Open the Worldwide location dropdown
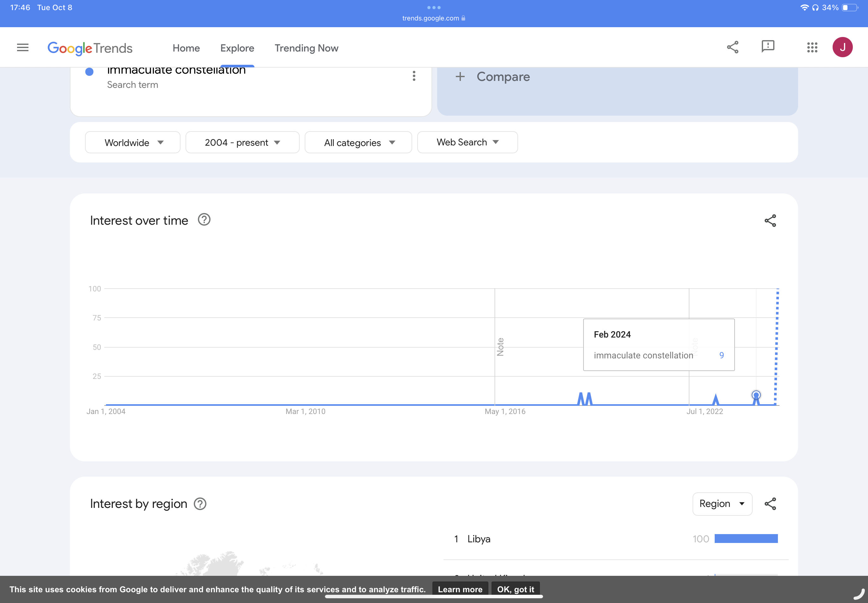Viewport: 868px width, 603px height. (132, 143)
